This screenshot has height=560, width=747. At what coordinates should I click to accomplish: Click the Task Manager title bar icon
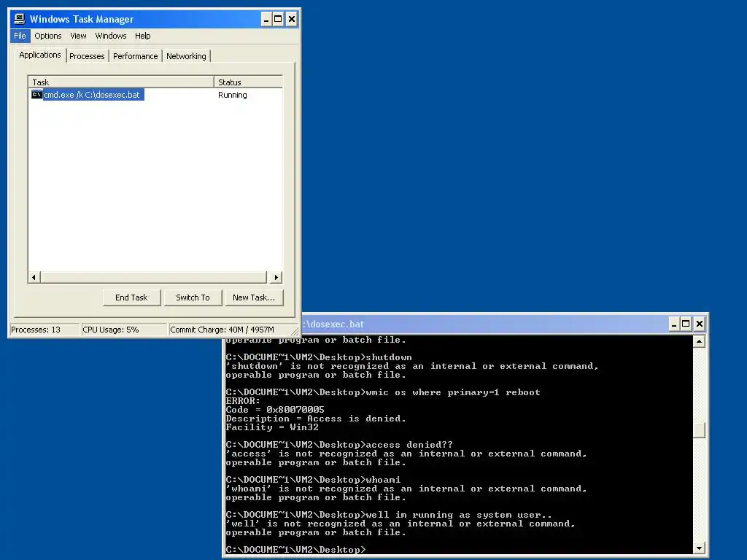pos(19,19)
